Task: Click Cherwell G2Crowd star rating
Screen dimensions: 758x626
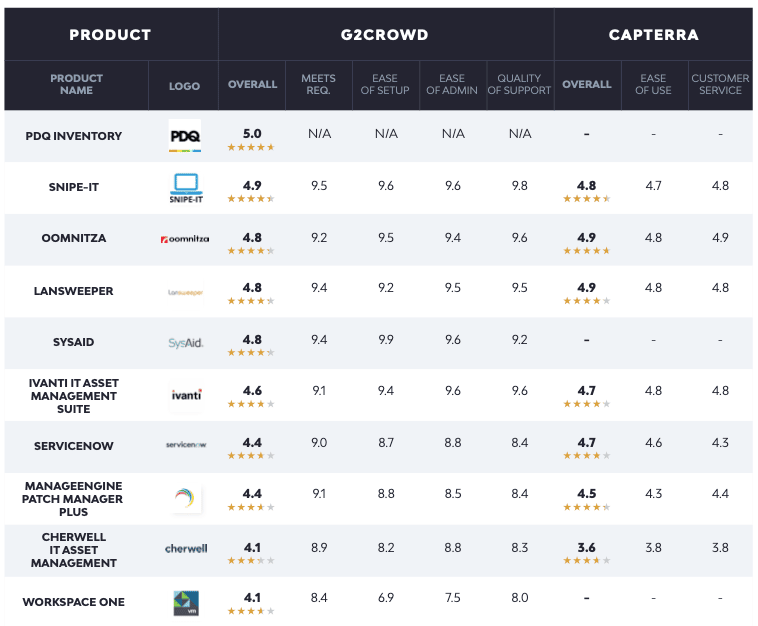Action: [x=251, y=560]
